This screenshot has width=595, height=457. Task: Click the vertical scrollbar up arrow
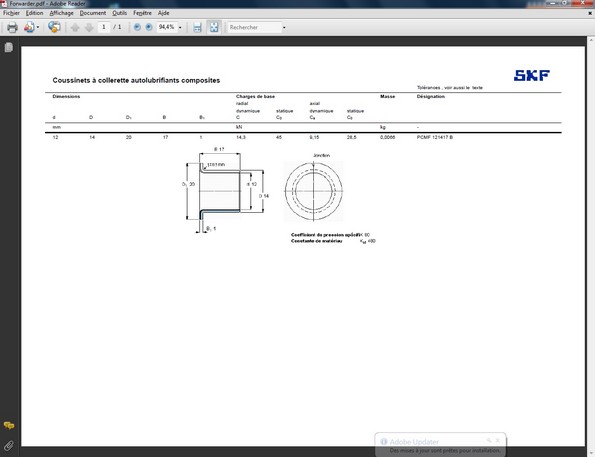point(591,39)
